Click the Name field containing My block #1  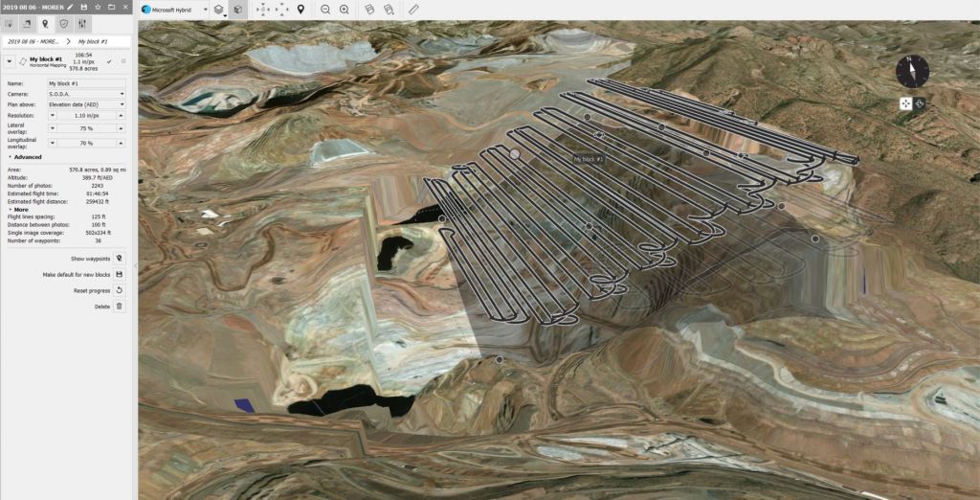coord(86,83)
